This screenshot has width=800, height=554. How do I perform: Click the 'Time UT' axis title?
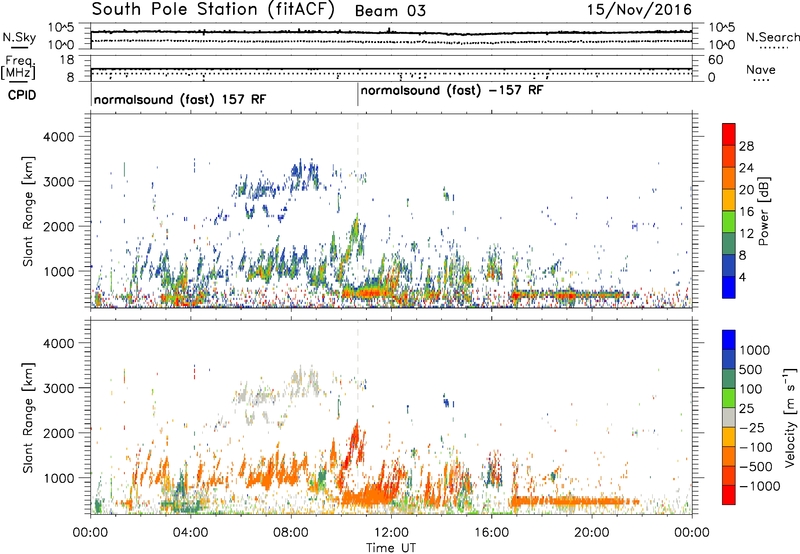click(391, 547)
